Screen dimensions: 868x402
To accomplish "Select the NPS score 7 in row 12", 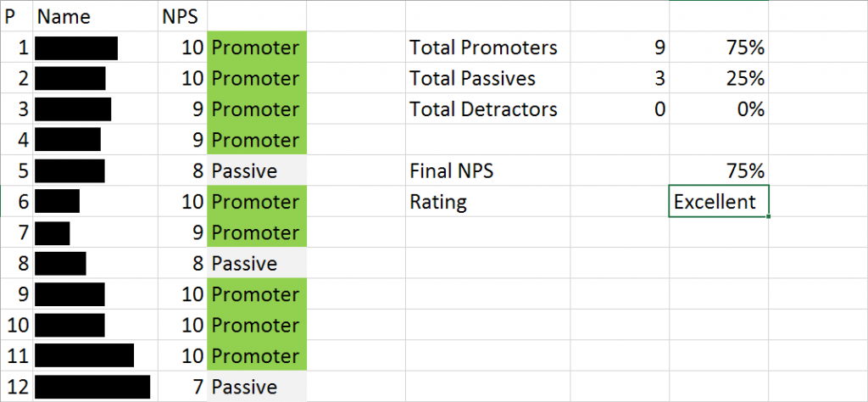I will coord(183,386).
